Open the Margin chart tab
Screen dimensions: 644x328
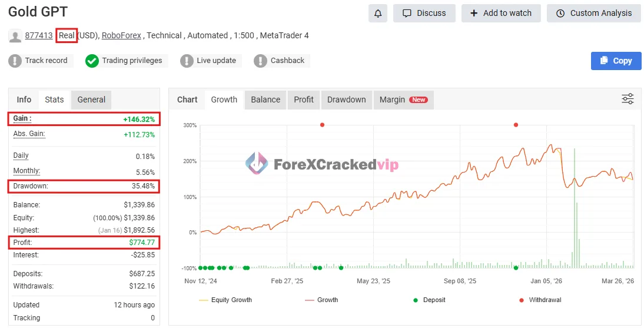click(x=403, y=100)
